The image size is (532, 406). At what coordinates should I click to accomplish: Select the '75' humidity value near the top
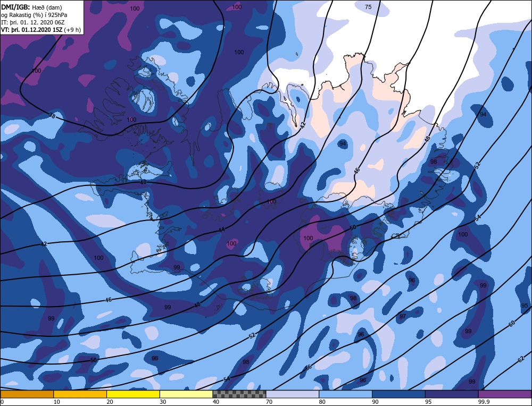coord(368,7)
